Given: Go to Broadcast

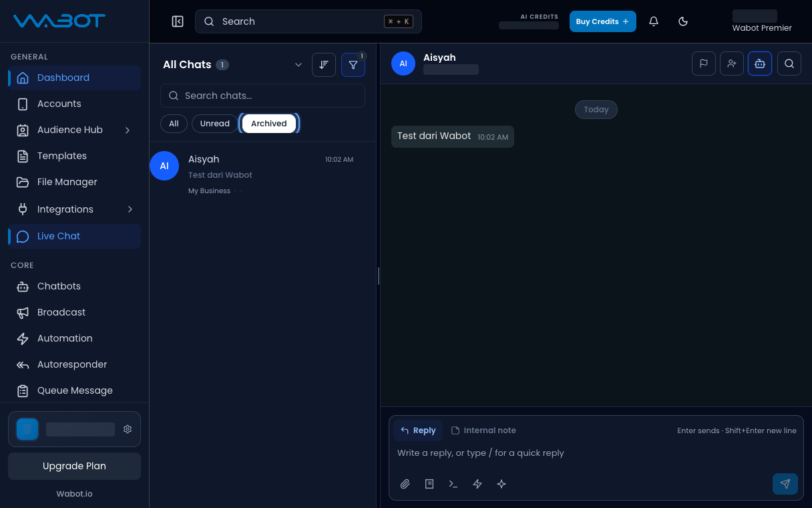Looking at the screenshot, I should click(74, 312).
